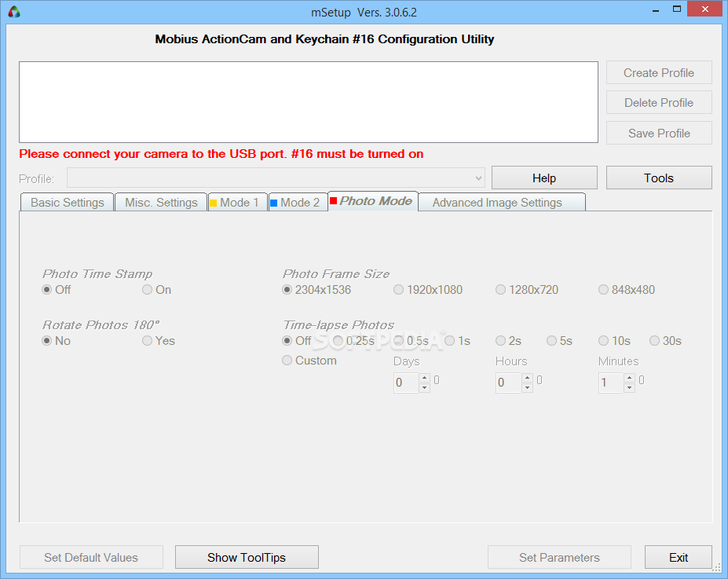Image resolution: width=728 pixels, height=579 pixels.
Task: Open the Mode 1 tab
Action: [x=238, y=203]
